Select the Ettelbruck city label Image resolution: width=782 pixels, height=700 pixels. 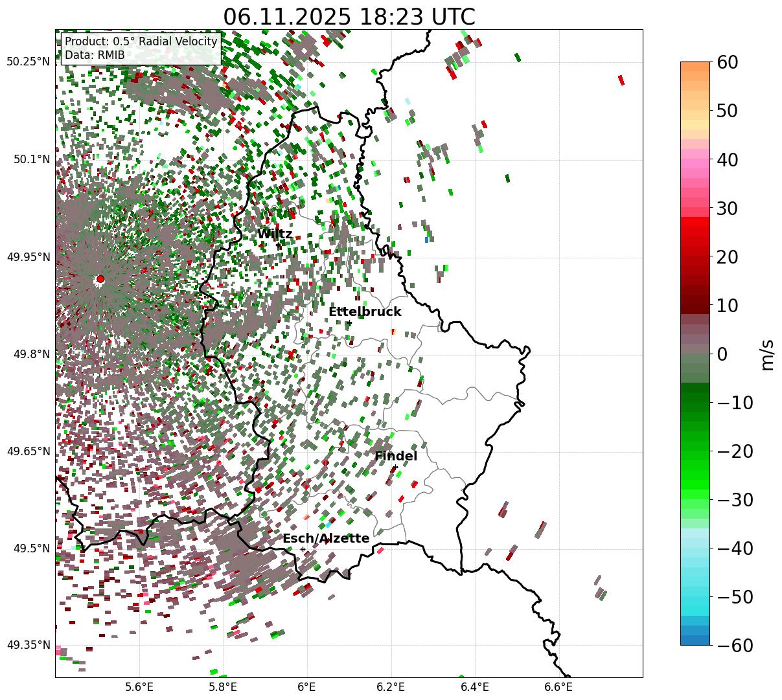click(x=365, y=312)
